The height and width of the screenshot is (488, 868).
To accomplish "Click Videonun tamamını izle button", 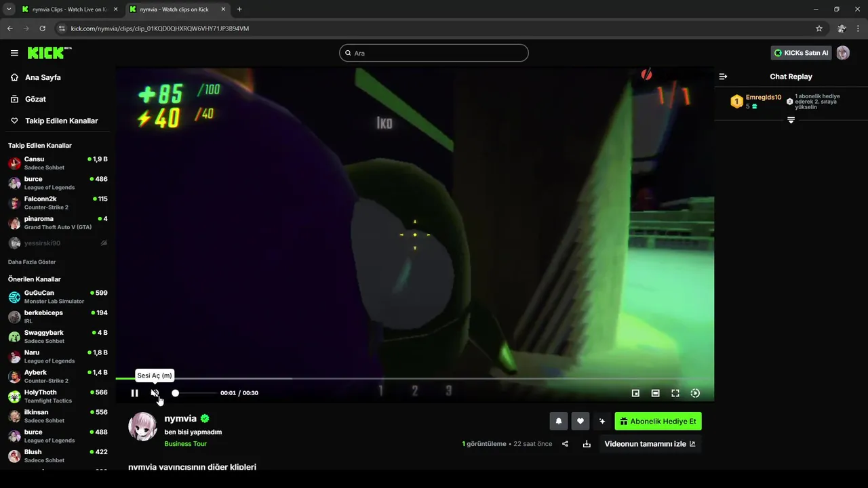I will click(x=650, y=444).
